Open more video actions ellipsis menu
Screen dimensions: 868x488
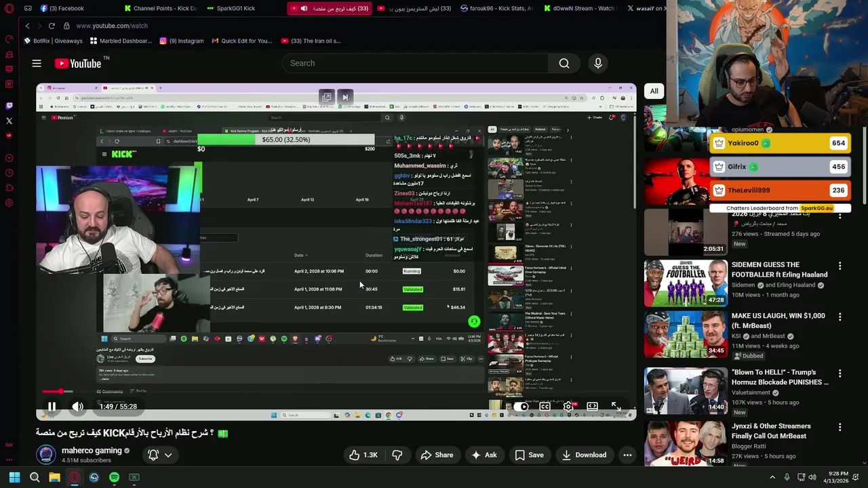click(627, 455)
